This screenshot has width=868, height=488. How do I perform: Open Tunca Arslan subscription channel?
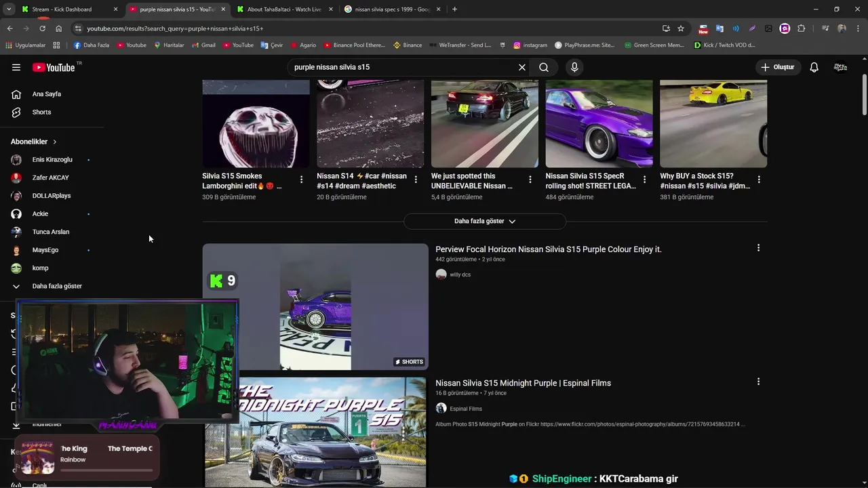(52, 232)
